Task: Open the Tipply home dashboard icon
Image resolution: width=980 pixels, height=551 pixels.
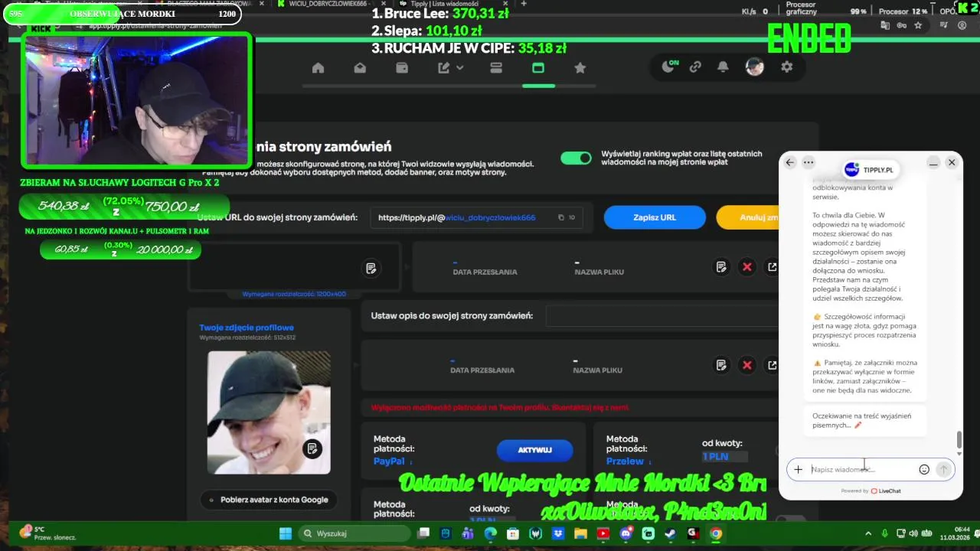Action: coord(318,68)
